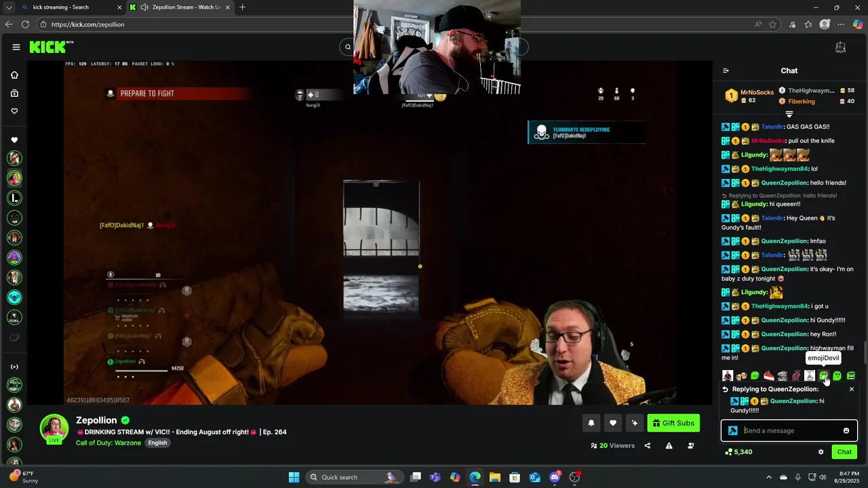This screenshot has width=868, height=488.
Task: Go to Home in the left sidebar
Action: click(x=14, y=75)
